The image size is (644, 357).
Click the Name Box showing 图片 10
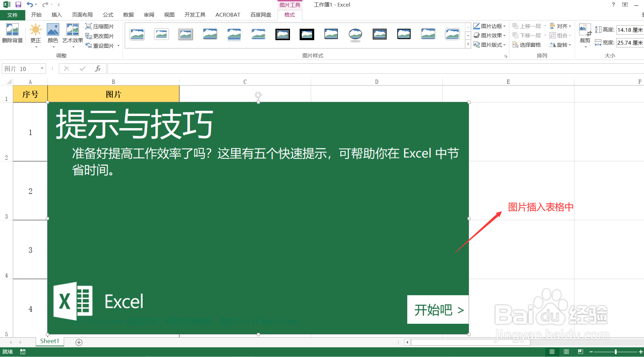pyautogui.click(x=21, y=69)
